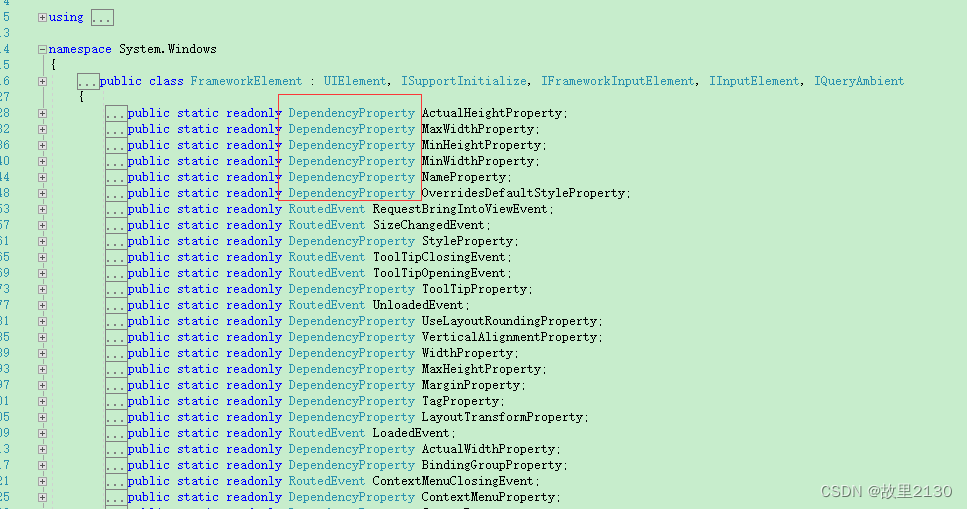This screenshot has height=509, width=967.
Task: Click the ToolTipClosingEvent identifier
Action: point(439,257)
